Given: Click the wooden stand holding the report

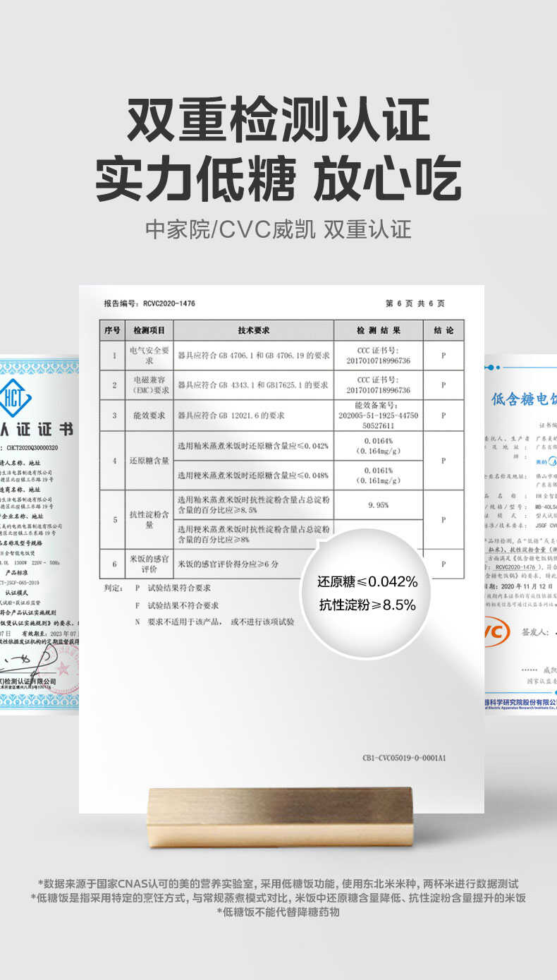Looking at the screenshot, I should [x=280, y=816].
